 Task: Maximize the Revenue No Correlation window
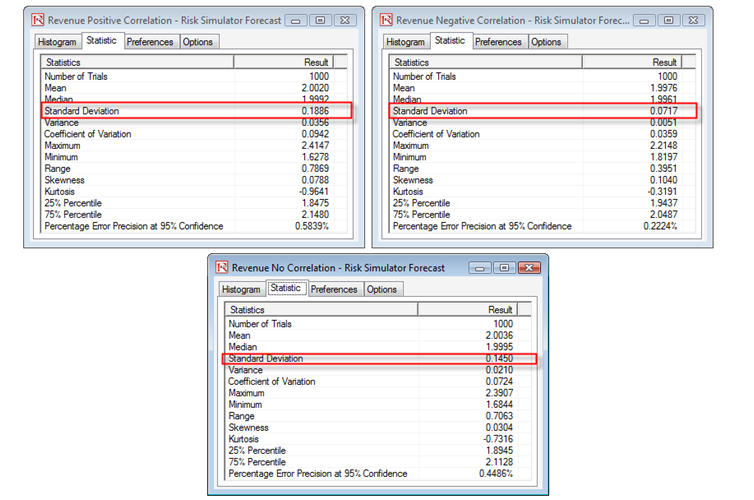coord(503,268)
